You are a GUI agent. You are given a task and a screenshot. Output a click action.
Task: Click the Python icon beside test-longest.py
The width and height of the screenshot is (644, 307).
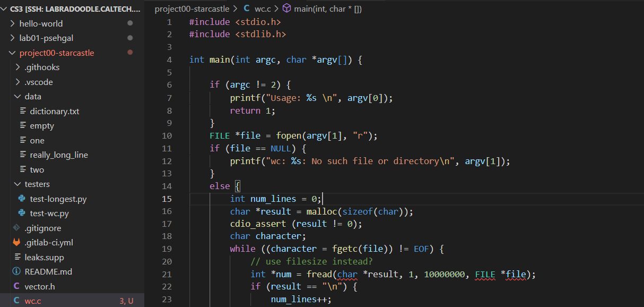[22, 199]
